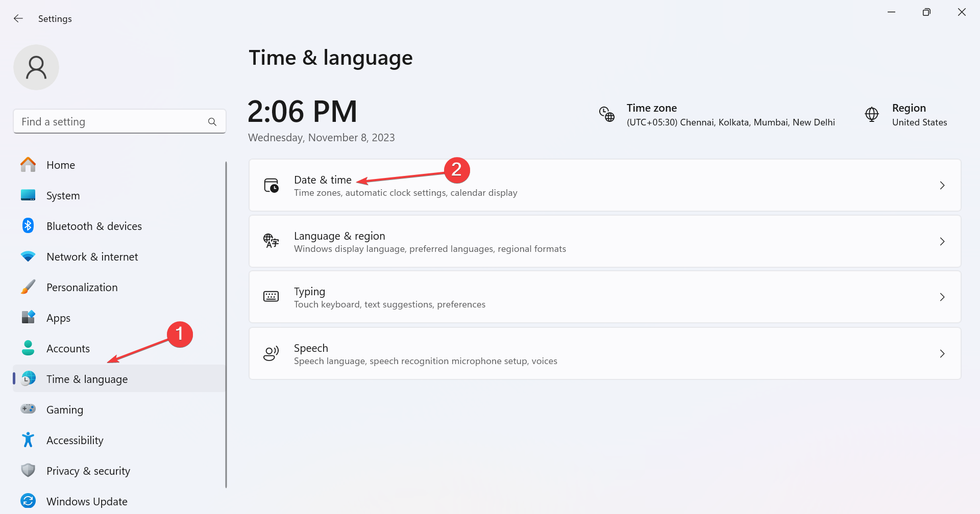Open Typing settings
The width and height of the screenshot is (980, 514).
605,297
